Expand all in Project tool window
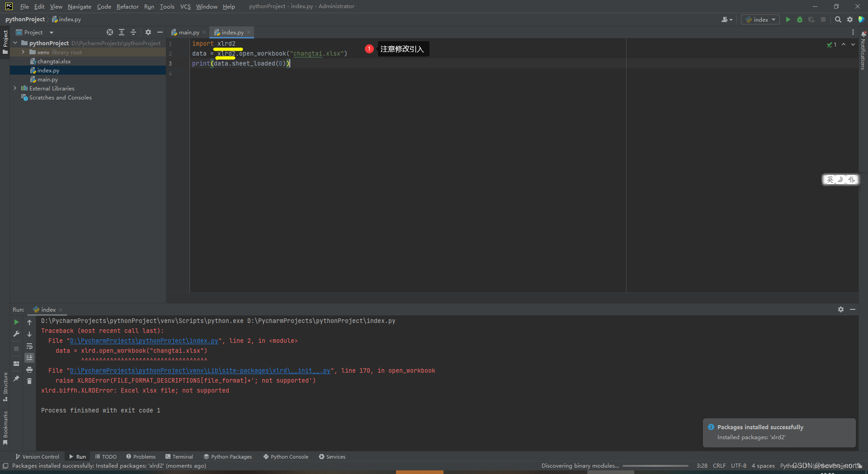 click(x=122, y=32)
